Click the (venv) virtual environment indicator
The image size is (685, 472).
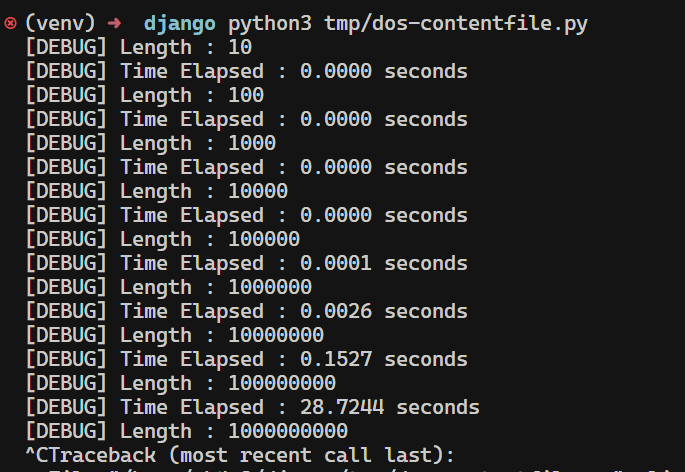pyautogui.click(x=60, y=23)
